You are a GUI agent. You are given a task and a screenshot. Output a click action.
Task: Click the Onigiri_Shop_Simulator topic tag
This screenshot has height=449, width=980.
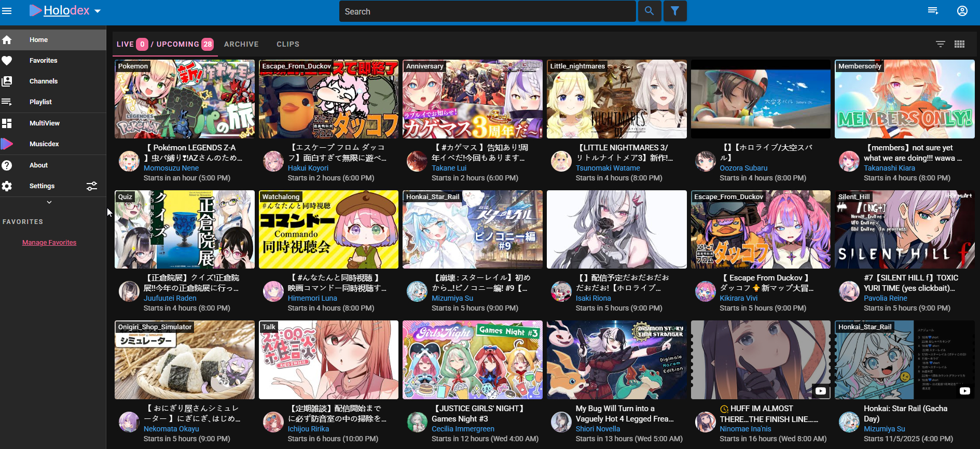[155, 327]
